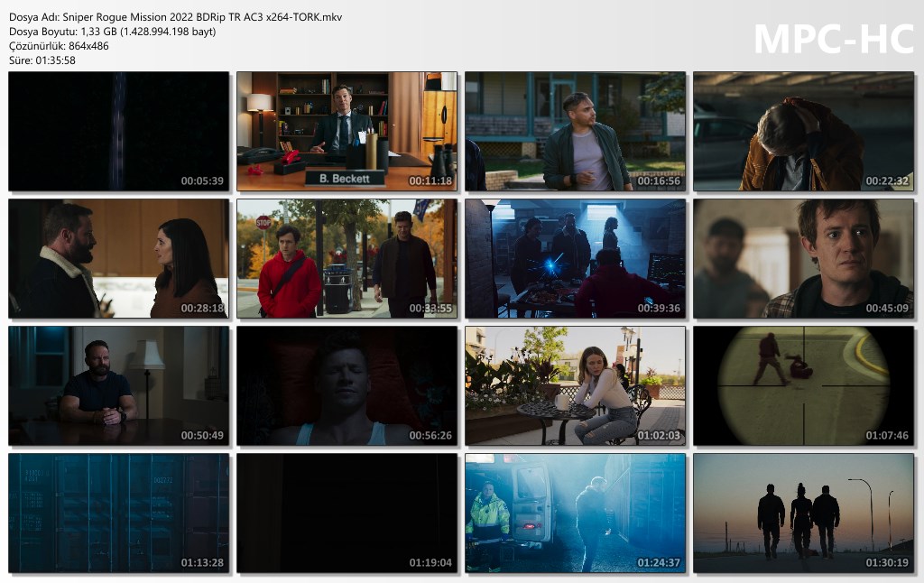Click the thumbnail timestamped 00:16:56
This screenshot has height=583, width=924.
[x=575, y=132]
